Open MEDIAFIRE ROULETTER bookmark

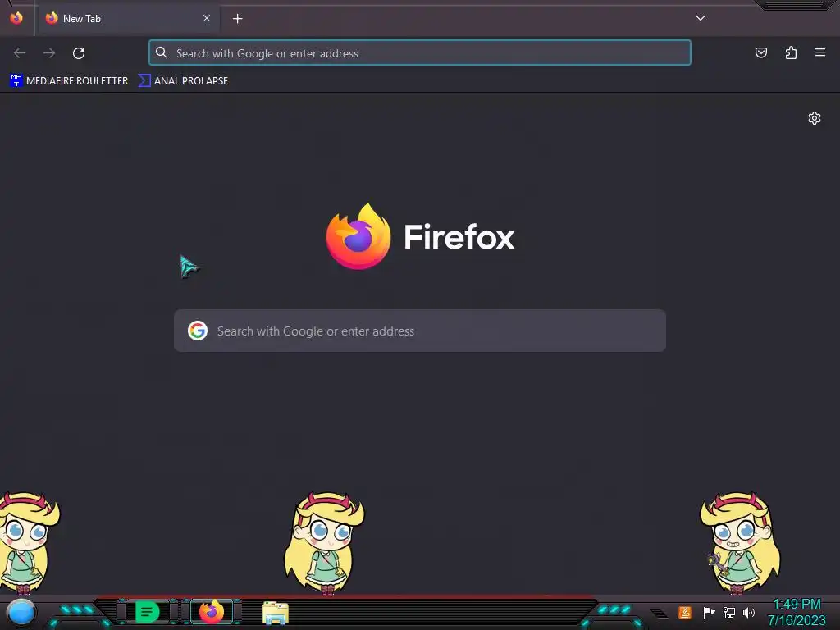click(69, 81)
